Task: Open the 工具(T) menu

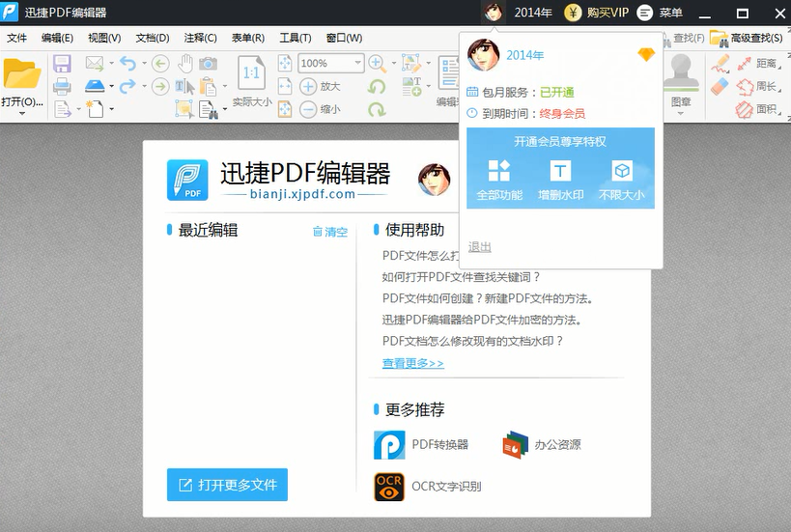Action: [296, 38]
